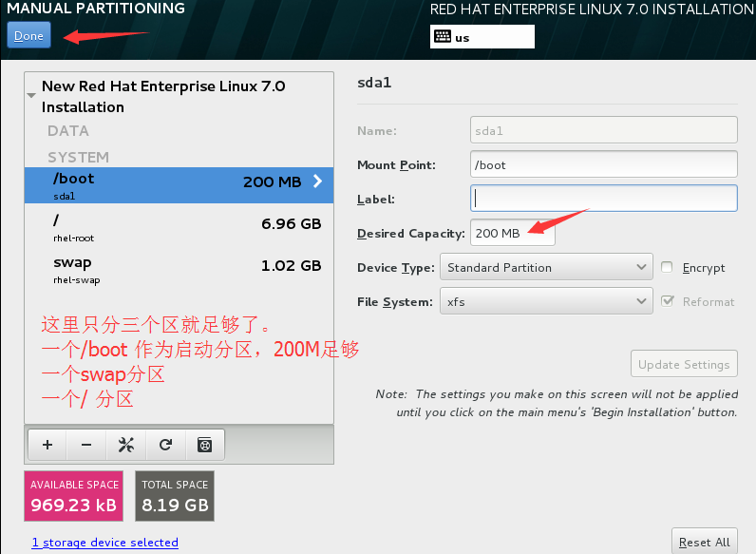
Task: Select the swap rhel-swap partition row
Action: click(179, 269)
